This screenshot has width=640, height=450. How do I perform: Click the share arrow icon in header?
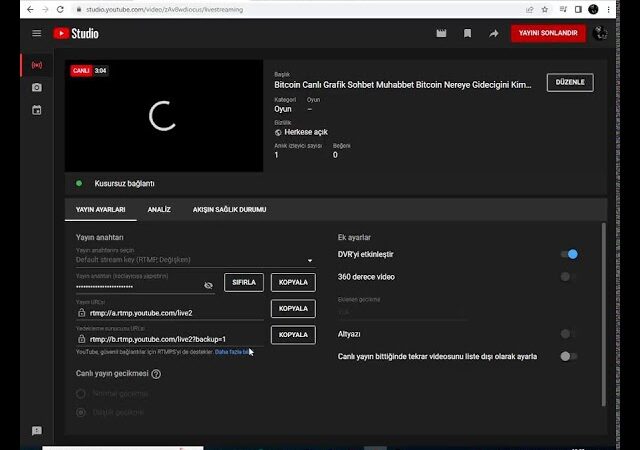(x=493, y=33)
